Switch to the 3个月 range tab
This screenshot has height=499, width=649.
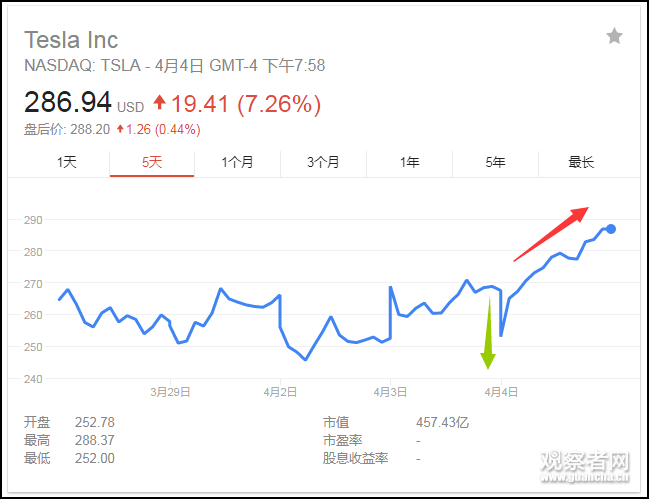tap(323, 162)
